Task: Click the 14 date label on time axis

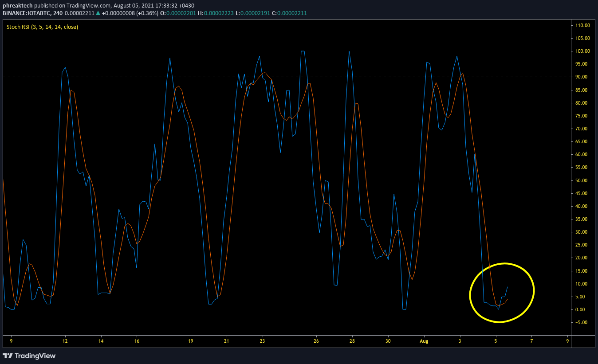Action: tap(101, 341)
